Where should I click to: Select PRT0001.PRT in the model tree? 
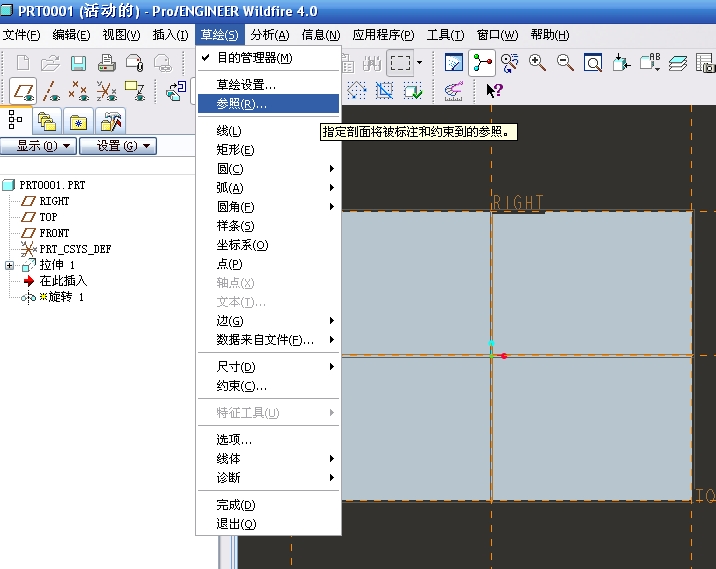52,185
